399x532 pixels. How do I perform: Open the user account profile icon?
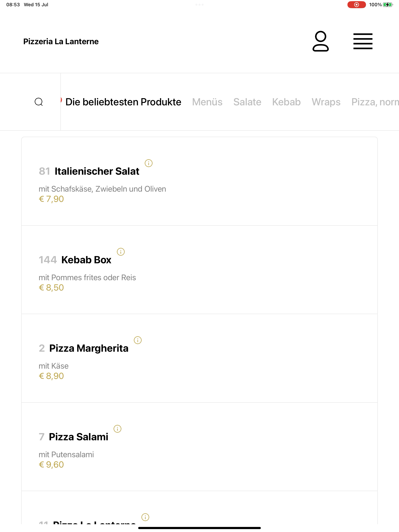click(x=320, y=41)
